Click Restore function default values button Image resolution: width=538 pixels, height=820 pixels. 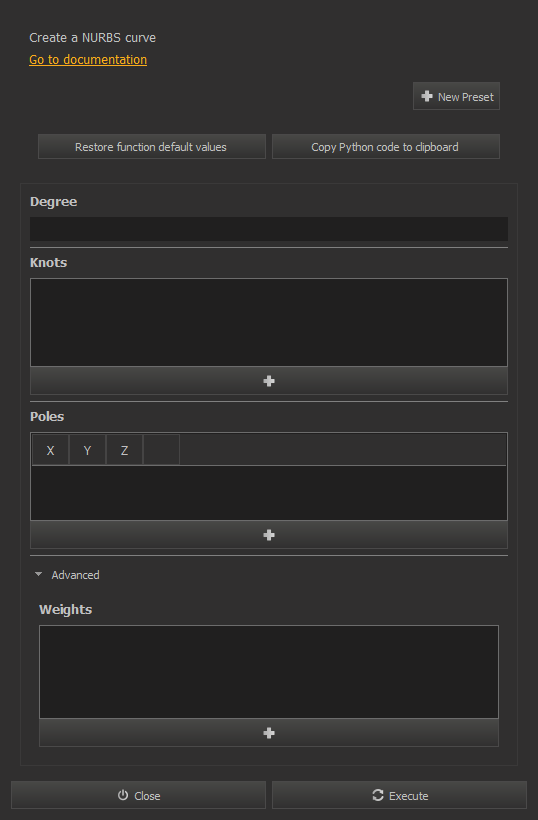click(152, 146)
